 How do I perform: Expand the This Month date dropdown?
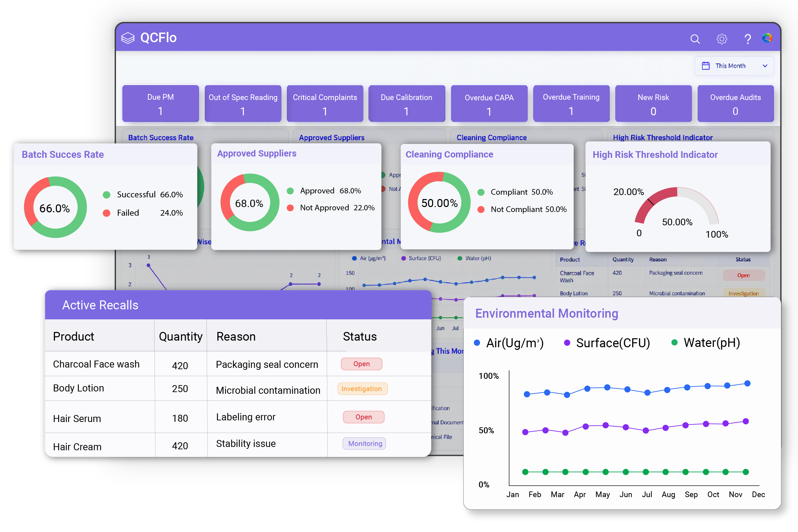click(734, 65)
